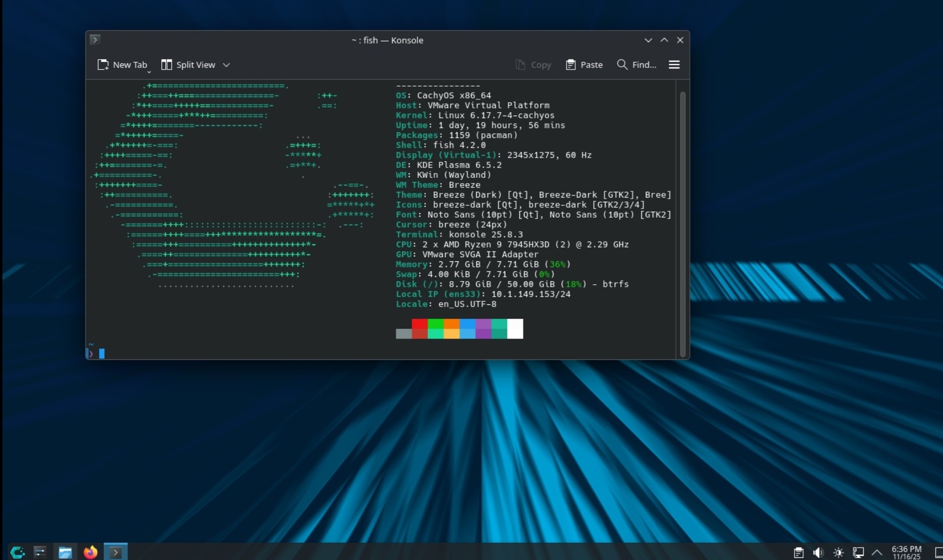Open the brightness tray icon

pos(838,553)
